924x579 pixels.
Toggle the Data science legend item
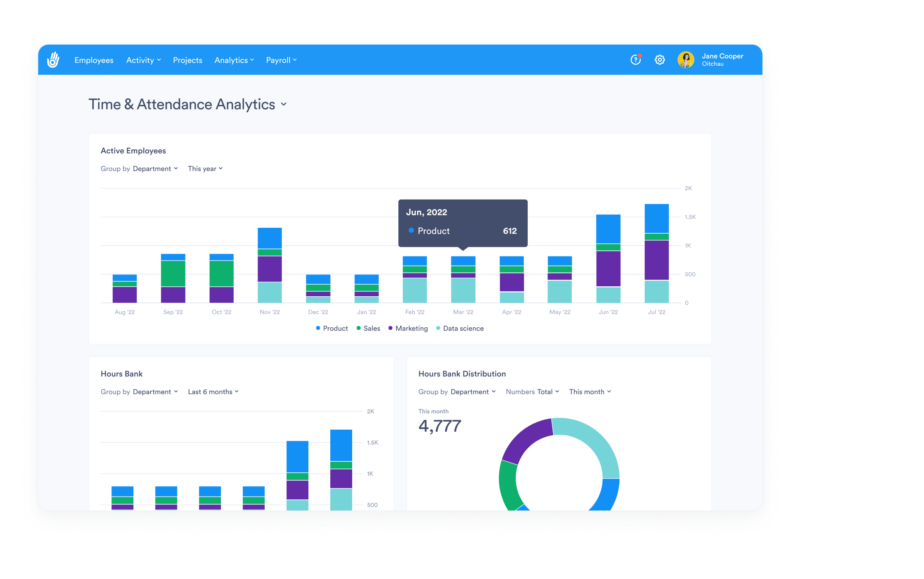tap(460, 328)
